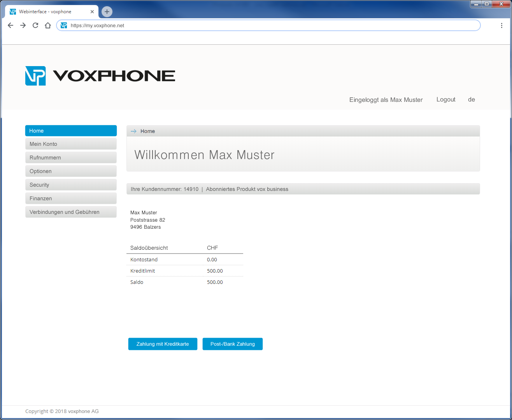Click Post-/Bank Zahlung button
The image size is (512, 420).
233,344
